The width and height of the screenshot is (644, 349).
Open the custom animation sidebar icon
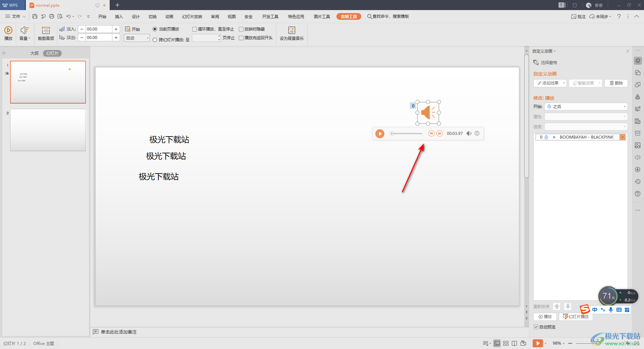pos(638,61)
